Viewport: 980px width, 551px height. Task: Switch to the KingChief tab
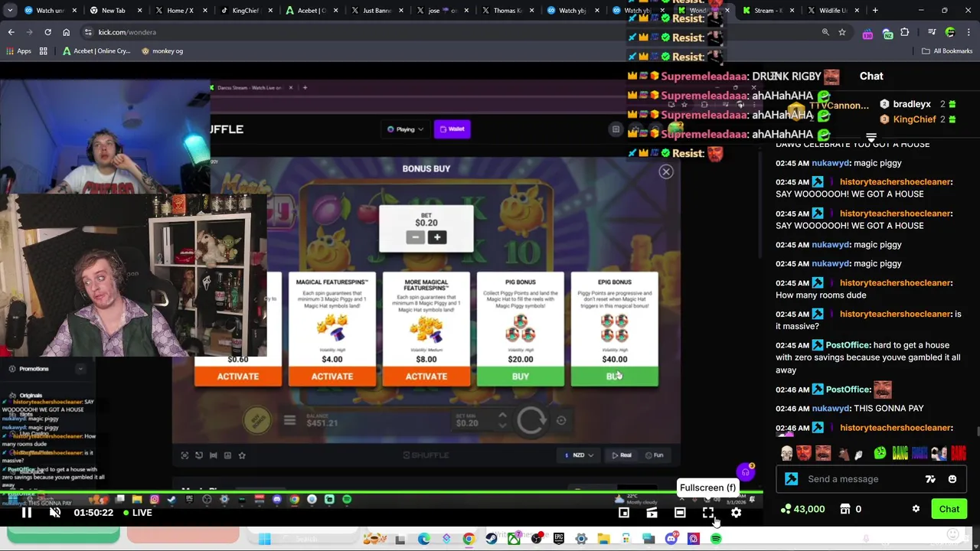coord(245,11)
